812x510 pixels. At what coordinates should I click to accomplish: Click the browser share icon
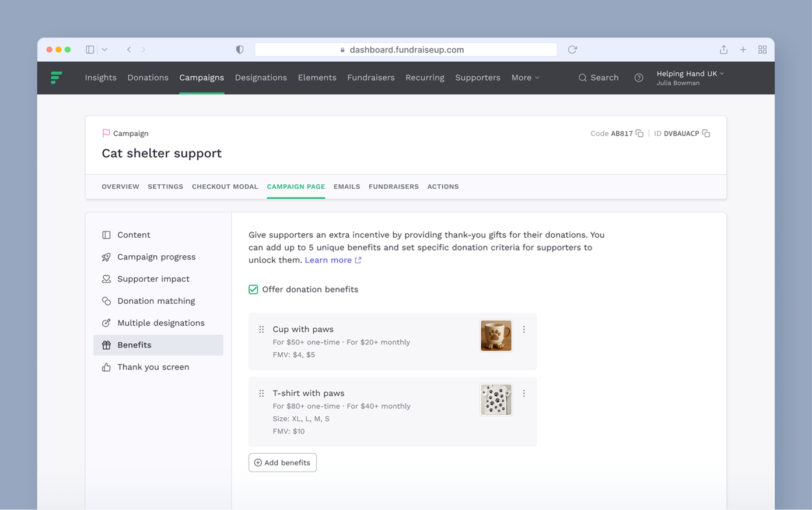point(723,50)
